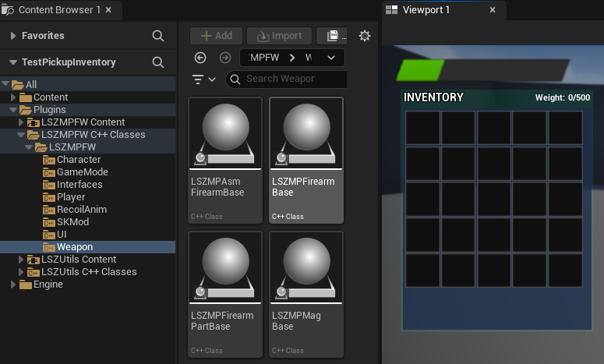Expand the LSZMPFW Content folder
Viewport: 604px width, 364px height.
(21, 122)
